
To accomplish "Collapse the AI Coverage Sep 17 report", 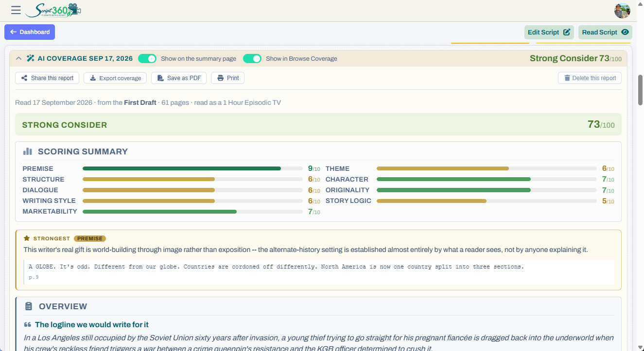I will tap(18, 59).
